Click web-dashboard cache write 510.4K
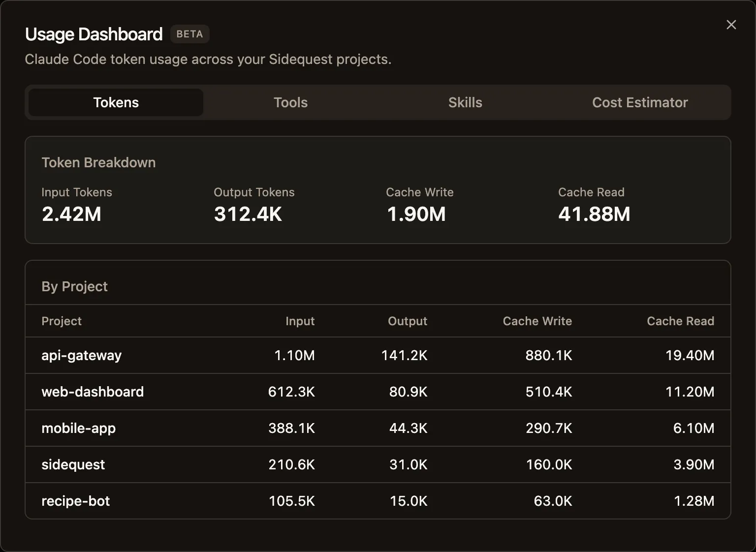 [549, 392]
